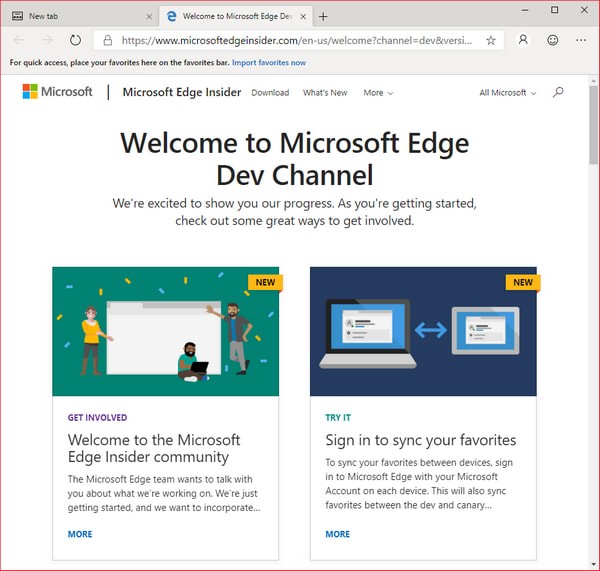Click MORE under Sign in to sync card
Screen dimensions: 600x571
coord(338,534)
